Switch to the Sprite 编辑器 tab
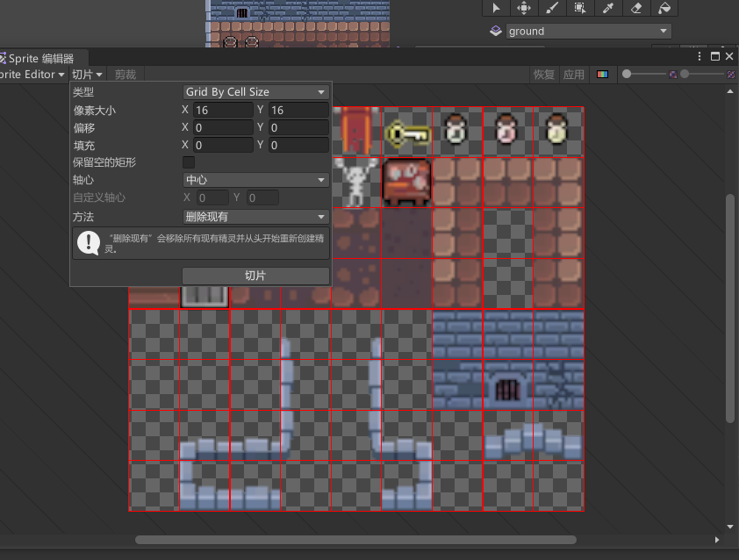This screenshot has width=739, height=560. coord(40,59)
